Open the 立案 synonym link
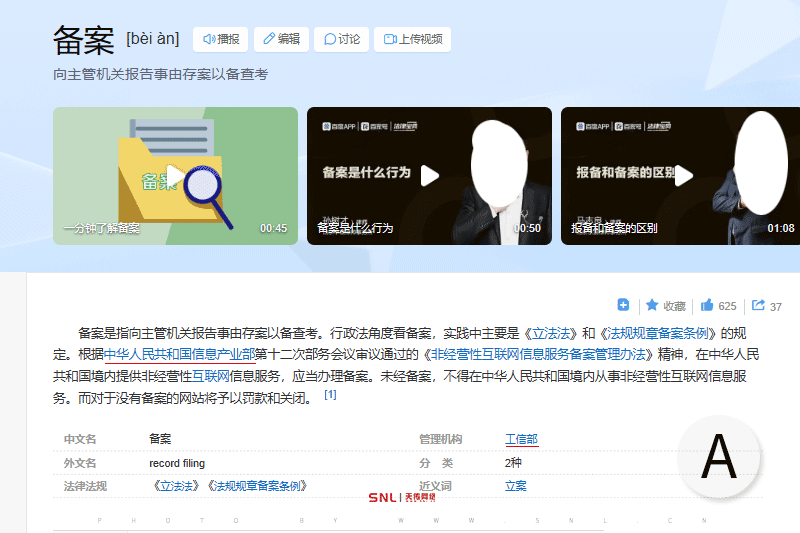 point(516,486)
